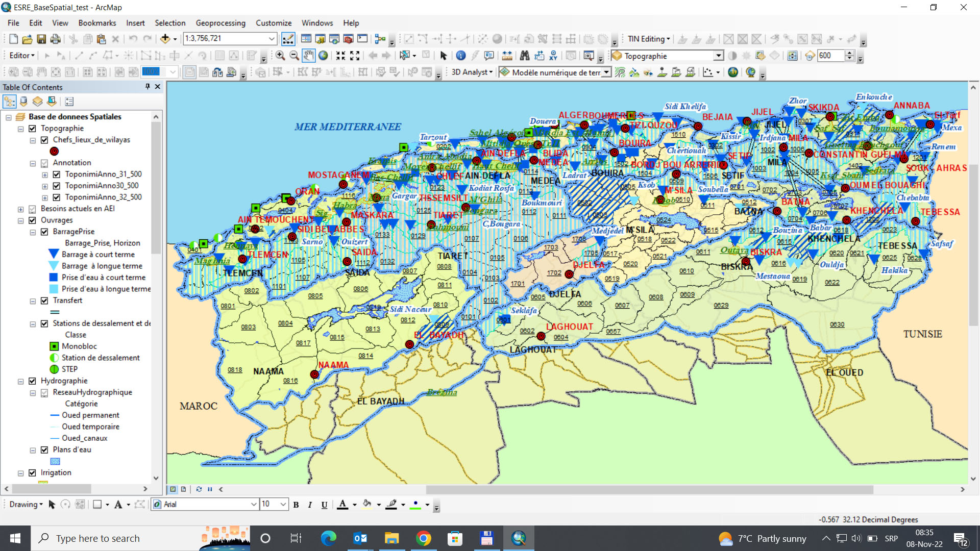Open the Geoprocessing menu
980x551 pixels.
click(220, 23)
